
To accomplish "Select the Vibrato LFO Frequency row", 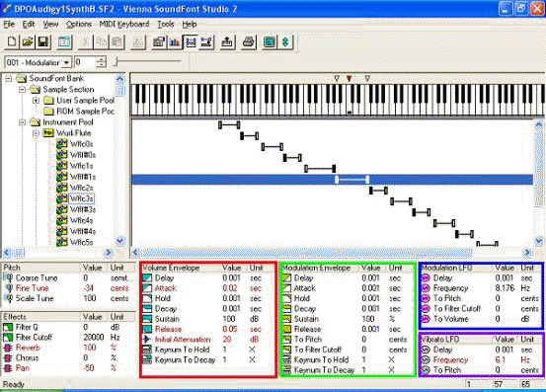I will click(x=481, y=360).
